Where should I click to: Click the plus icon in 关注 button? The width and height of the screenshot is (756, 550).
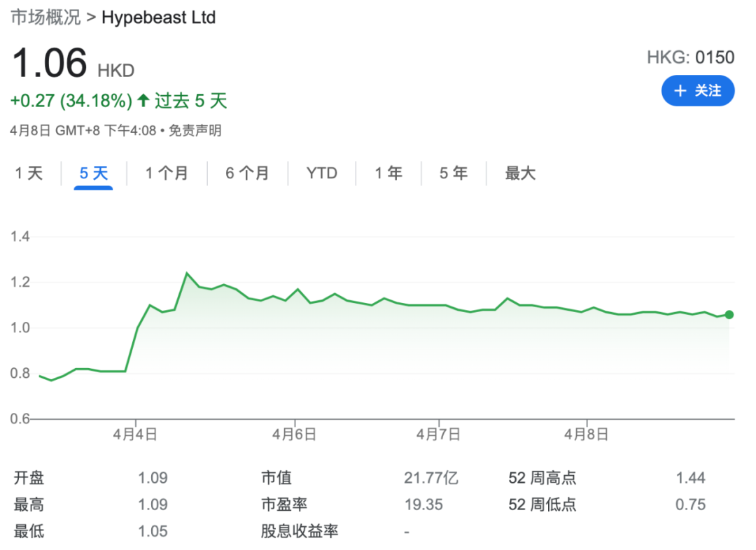click(680, 91)
